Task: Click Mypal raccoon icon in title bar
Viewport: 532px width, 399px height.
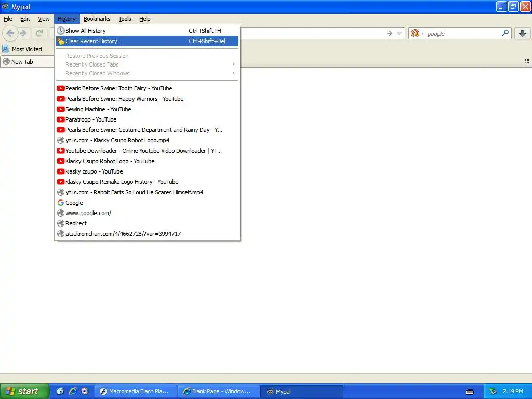Action: tap(5, 6)
